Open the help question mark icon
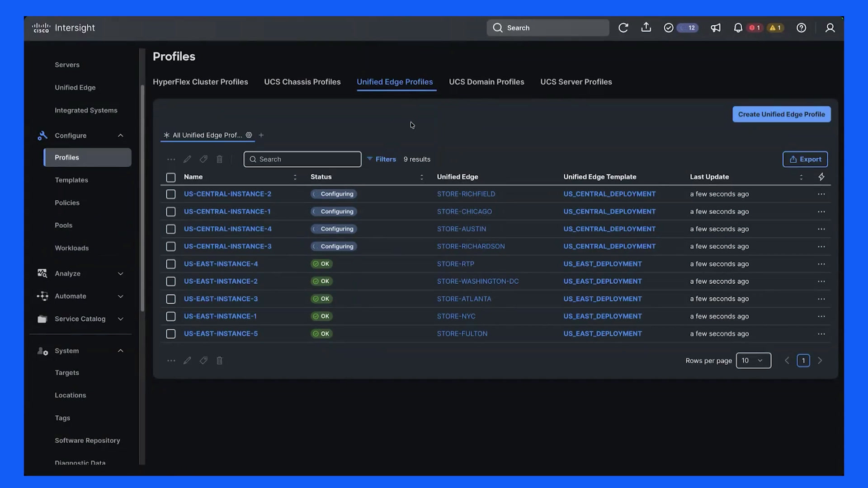Image resolution: width=868 pixels, height=488 pixels. [x=801, y=28]
